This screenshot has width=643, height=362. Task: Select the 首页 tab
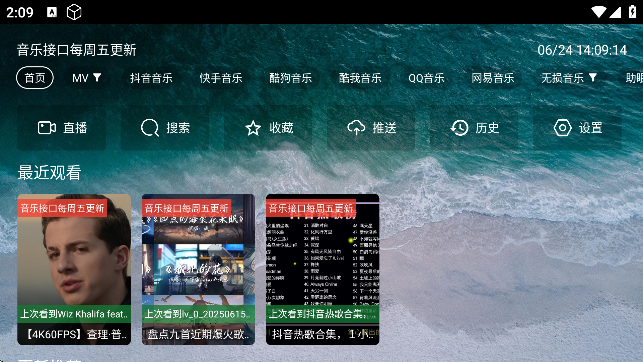(35, 77)
